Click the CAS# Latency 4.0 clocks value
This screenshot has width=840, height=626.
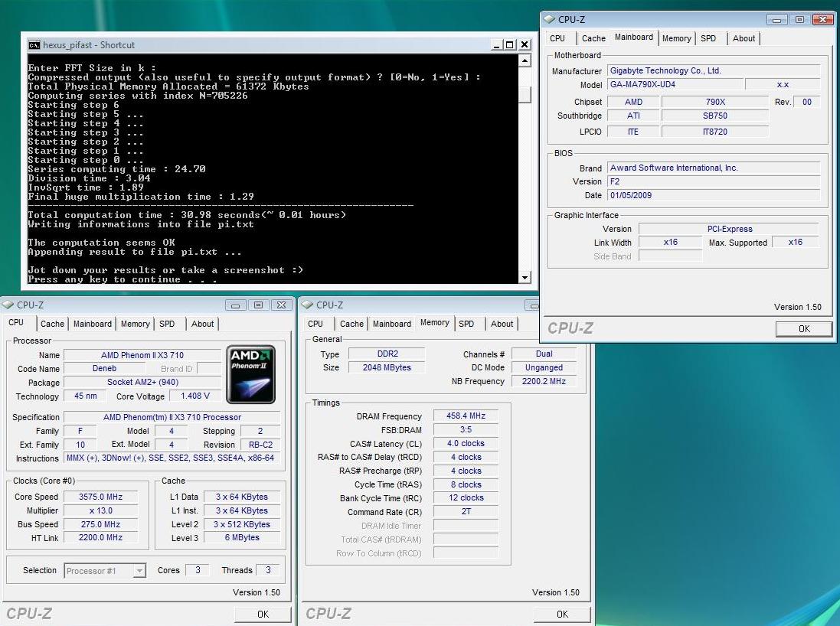[466, 444]
